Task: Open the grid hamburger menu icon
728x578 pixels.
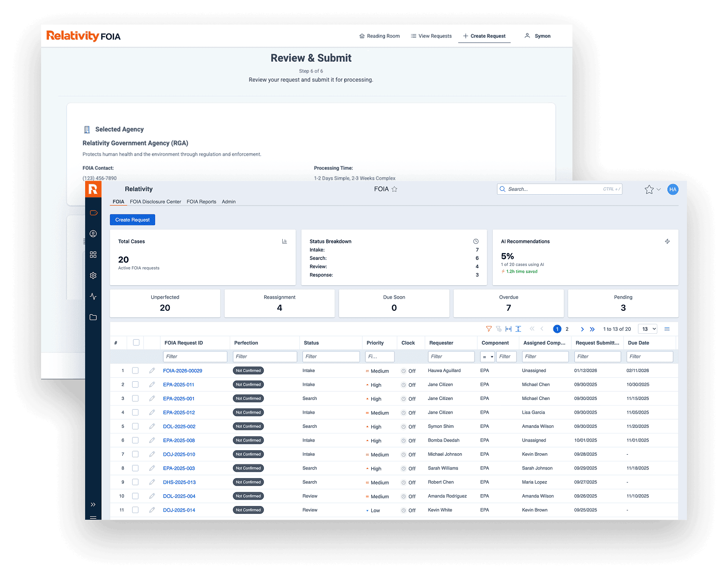Action: pos(667,329)
